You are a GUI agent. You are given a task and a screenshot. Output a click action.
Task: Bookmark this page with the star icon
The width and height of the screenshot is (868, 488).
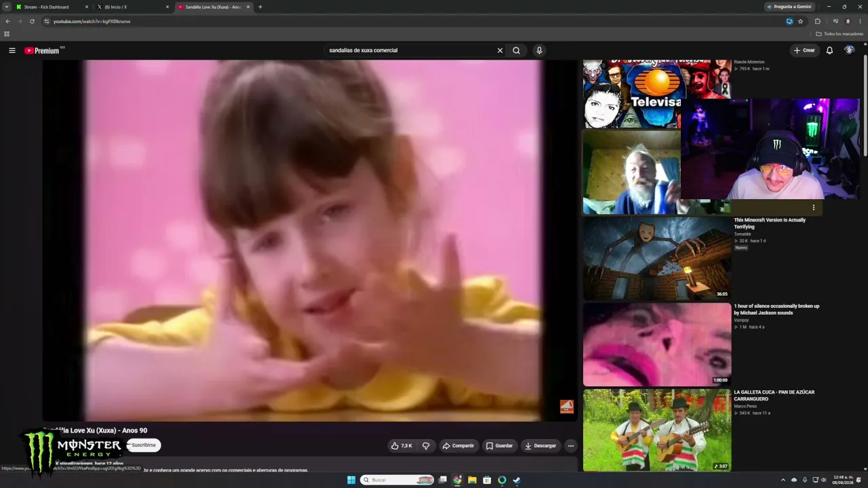point(800,21)
